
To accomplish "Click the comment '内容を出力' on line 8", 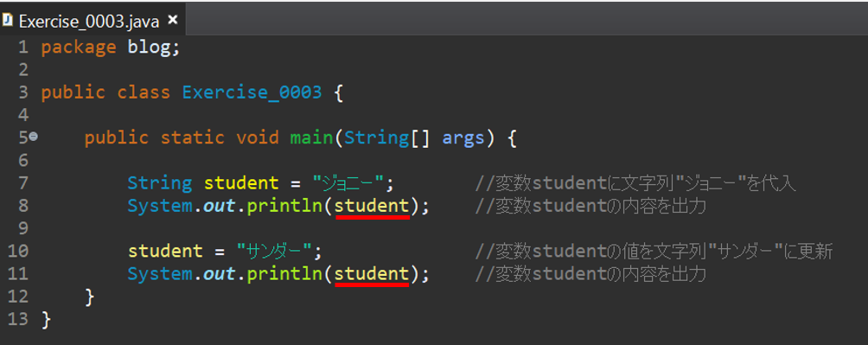I will tap(661, 206).
